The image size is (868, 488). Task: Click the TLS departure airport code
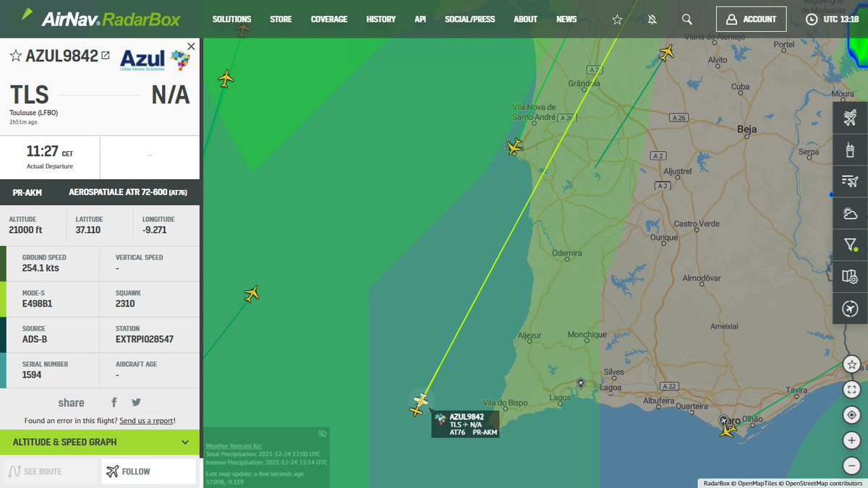30,95
